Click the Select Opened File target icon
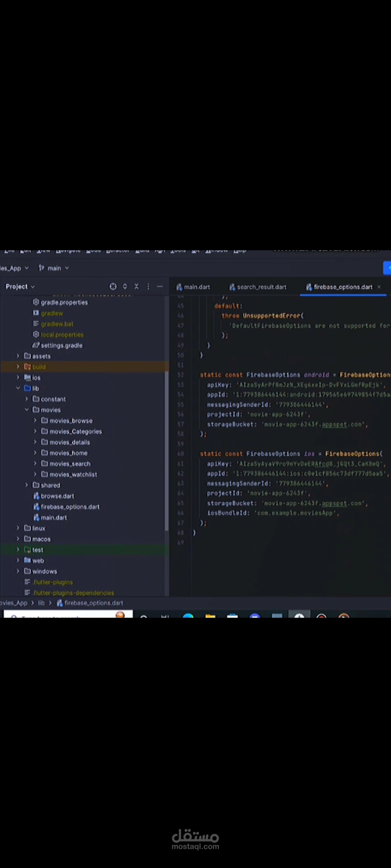The image size is (391, 868). tap(113, 286)
